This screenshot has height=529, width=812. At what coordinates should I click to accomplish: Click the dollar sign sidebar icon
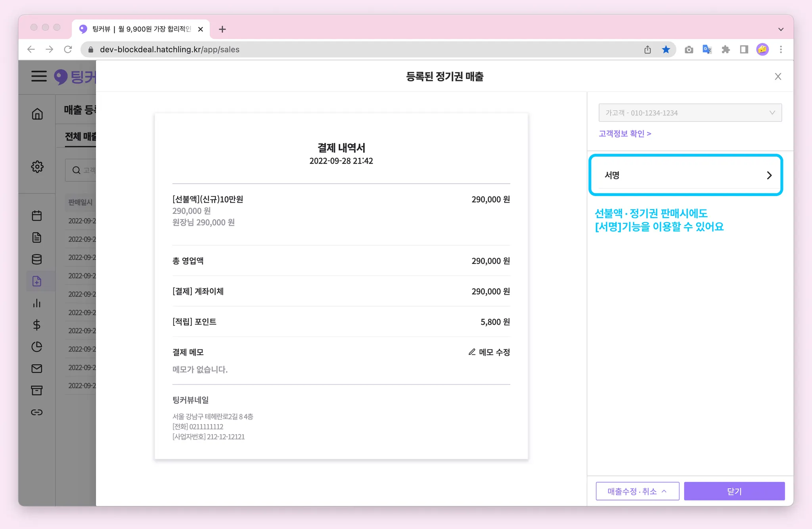[37, 325]
